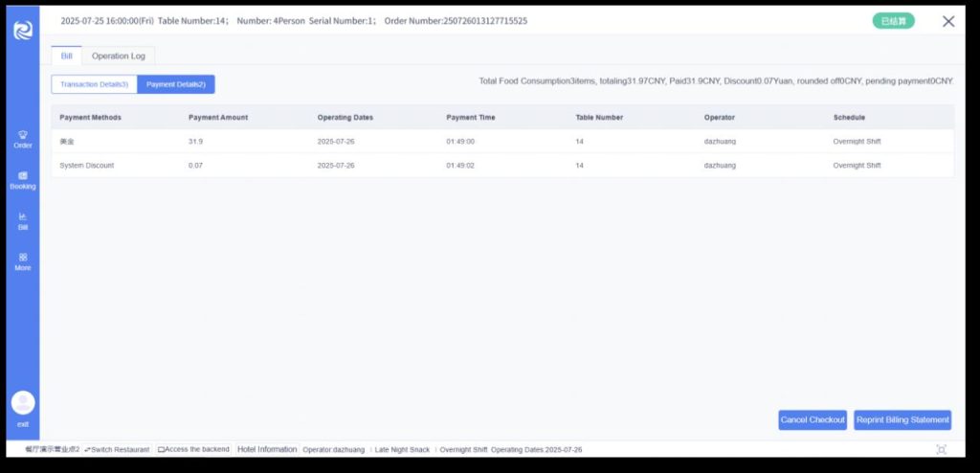
Task: Open the Bill chart icon in the sidebar
Action: (23, 221)
